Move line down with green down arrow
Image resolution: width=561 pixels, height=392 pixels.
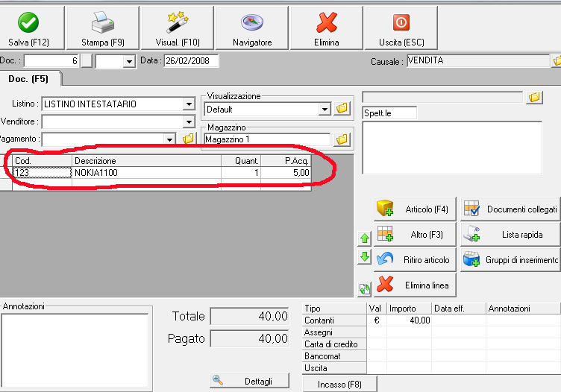365,257
